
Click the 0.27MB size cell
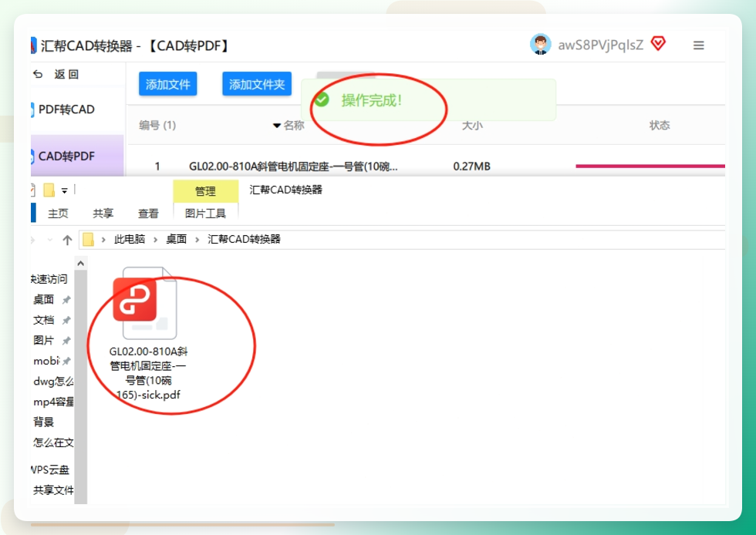coord(471,167)
